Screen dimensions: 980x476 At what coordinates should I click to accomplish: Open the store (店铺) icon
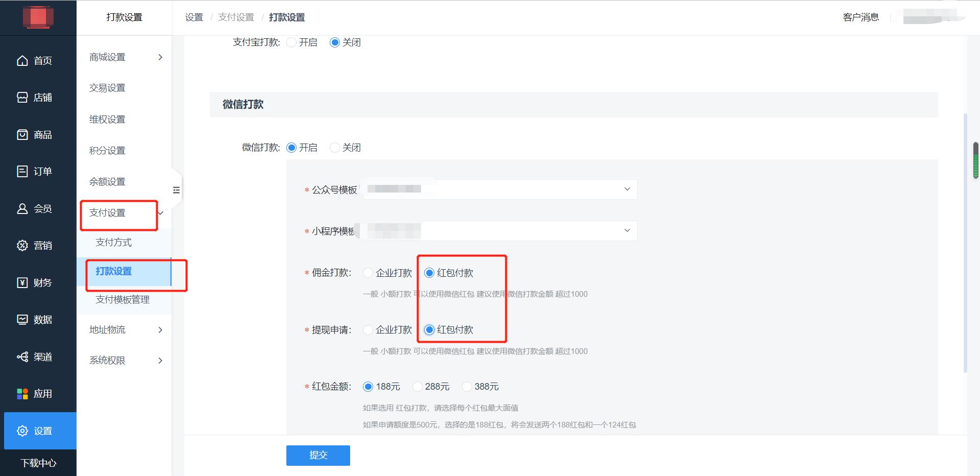coord(22,98)
